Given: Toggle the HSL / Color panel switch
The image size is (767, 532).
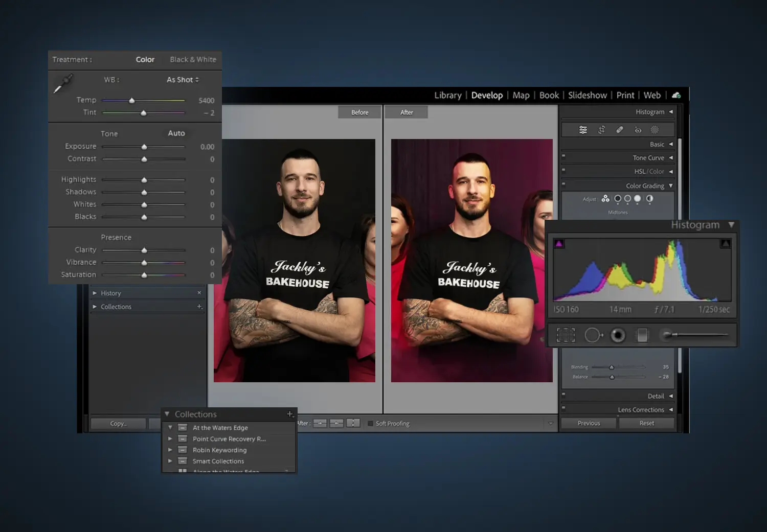Looking at the screenshot, I should (563, 170).
